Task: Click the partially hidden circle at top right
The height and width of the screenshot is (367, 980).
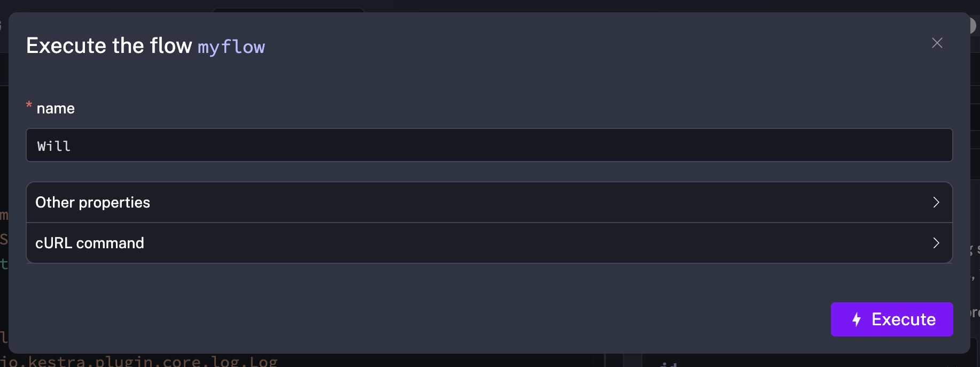Action: [974, 25]
